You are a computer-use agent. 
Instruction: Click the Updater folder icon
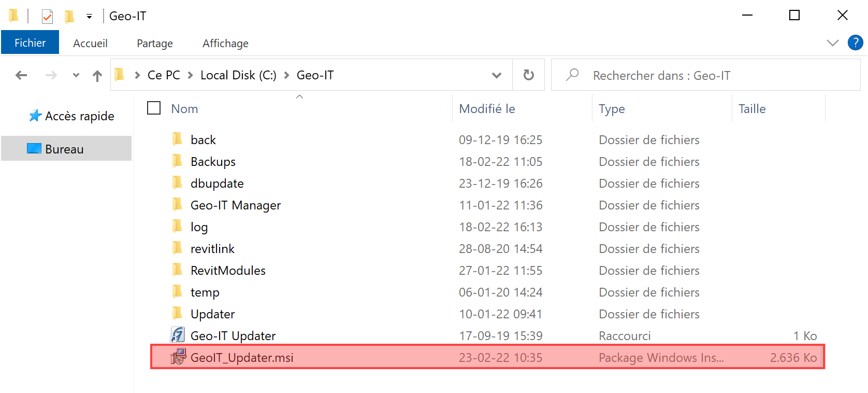pos(177,313)
